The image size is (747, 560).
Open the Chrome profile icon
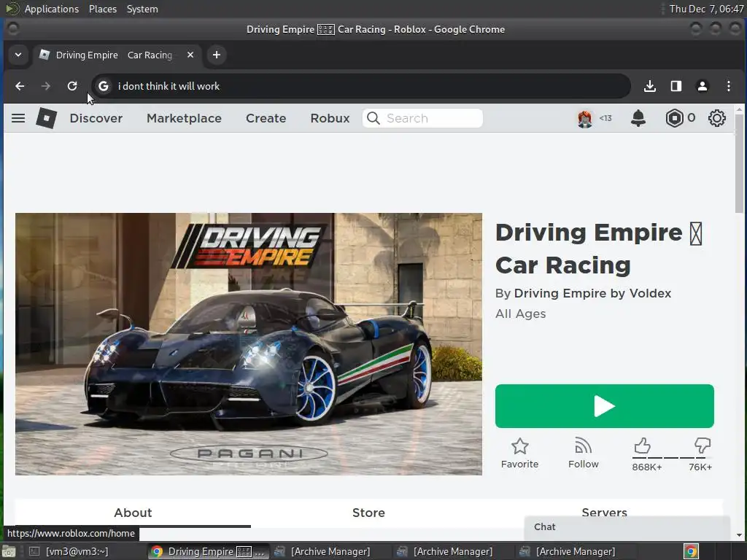click(x=702, y=86)
